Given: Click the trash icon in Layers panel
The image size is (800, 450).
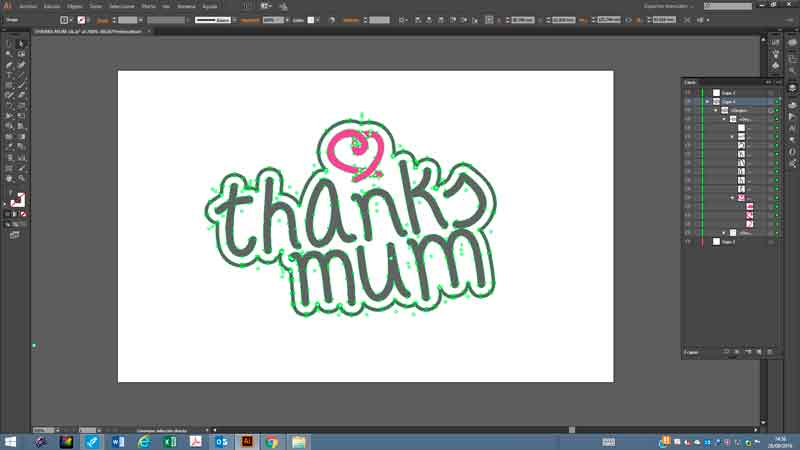Looking at the screenshot, I should (x=772, y=352).
